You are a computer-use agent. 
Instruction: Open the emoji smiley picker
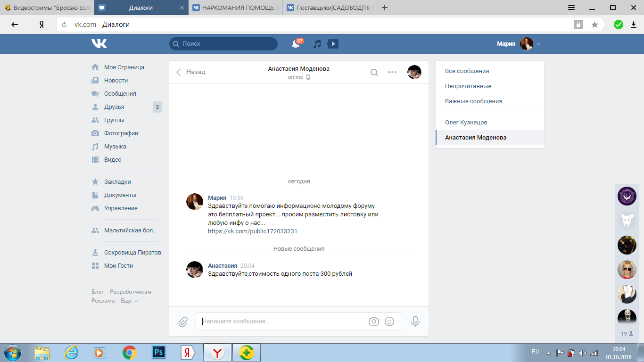click(x=389, y=321)
